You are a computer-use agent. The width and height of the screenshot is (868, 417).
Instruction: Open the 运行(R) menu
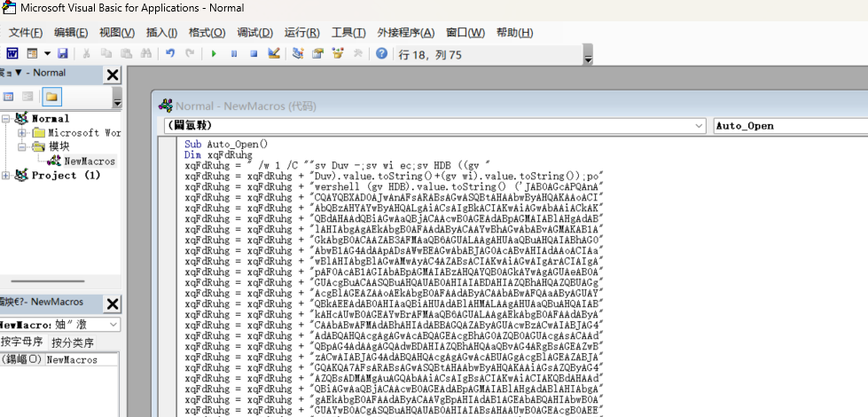click(302, 33)
